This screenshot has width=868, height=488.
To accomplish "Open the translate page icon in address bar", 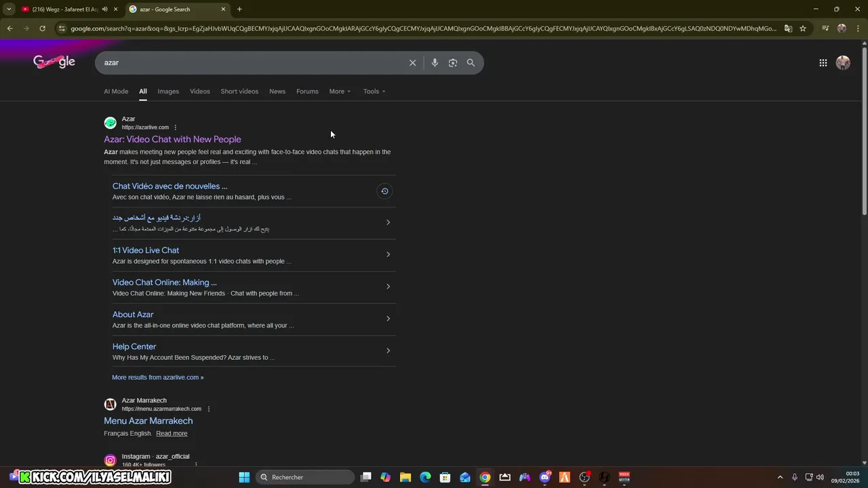I will coord(788,28).
